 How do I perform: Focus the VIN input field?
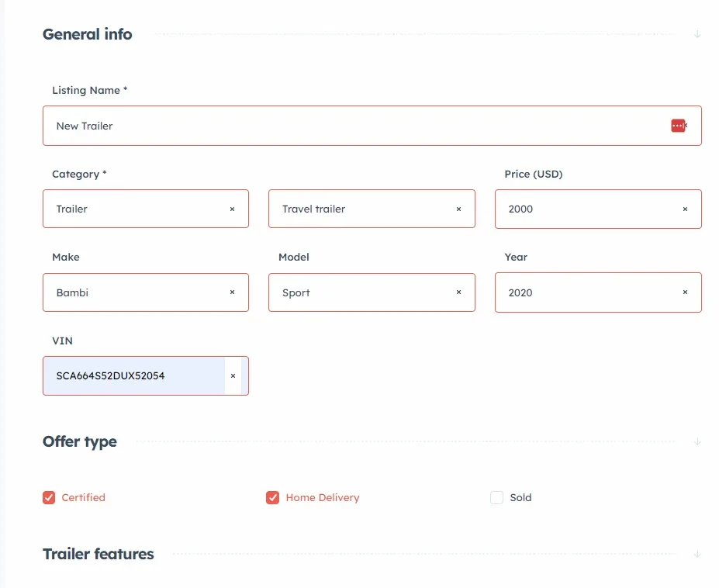point(146,376)
